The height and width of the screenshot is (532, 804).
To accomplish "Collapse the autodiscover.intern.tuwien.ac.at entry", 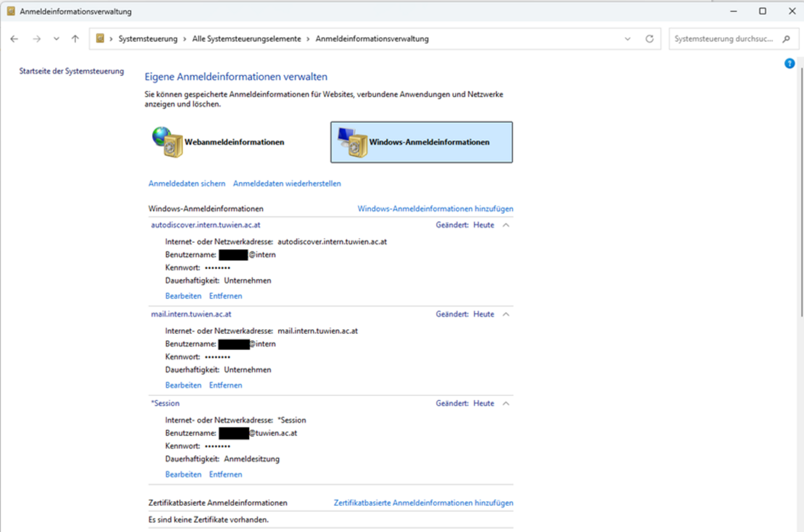I will pyautogui.click(x=506, y=224).
